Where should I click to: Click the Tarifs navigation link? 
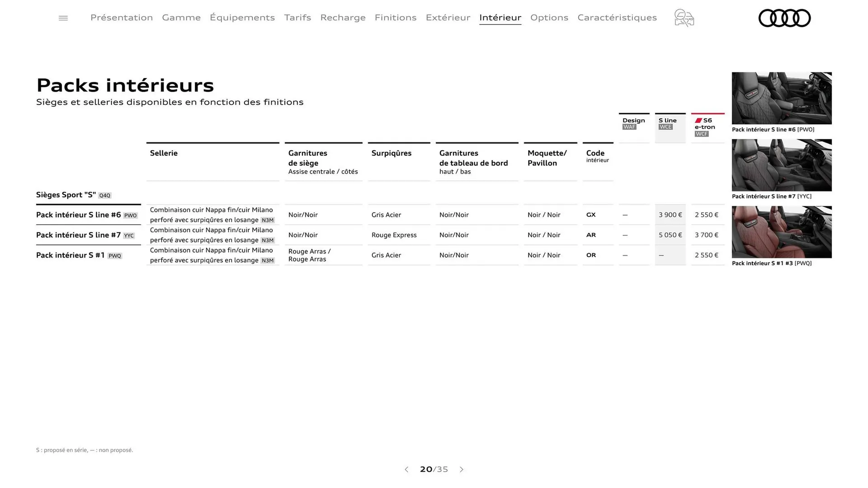(297, 18)
